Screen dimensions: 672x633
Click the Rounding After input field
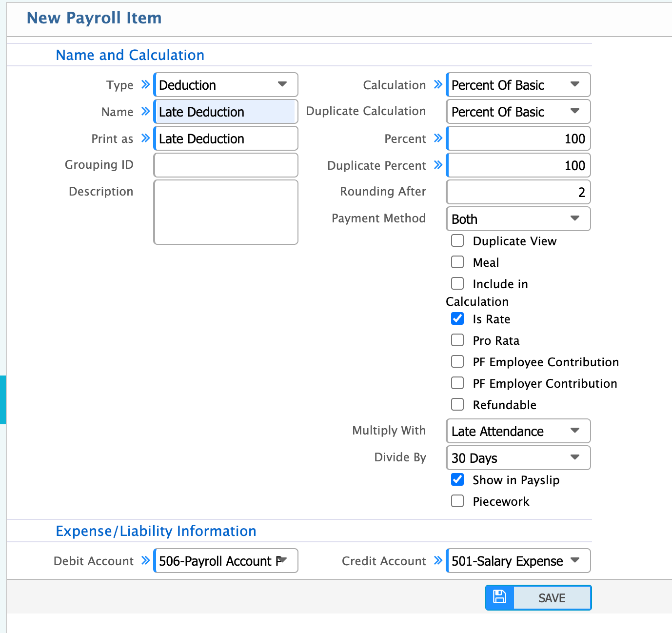pyautogui.click(x=517, y=192)
